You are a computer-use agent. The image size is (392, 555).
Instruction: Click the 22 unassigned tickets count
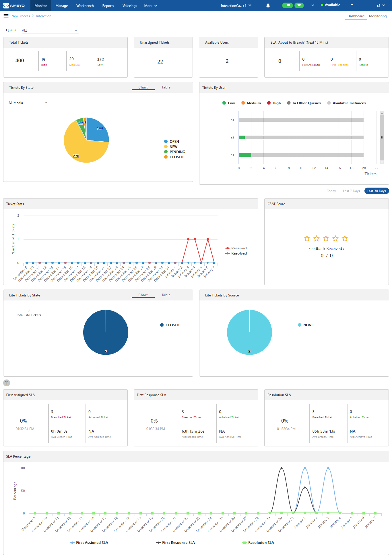click(160, 62)
